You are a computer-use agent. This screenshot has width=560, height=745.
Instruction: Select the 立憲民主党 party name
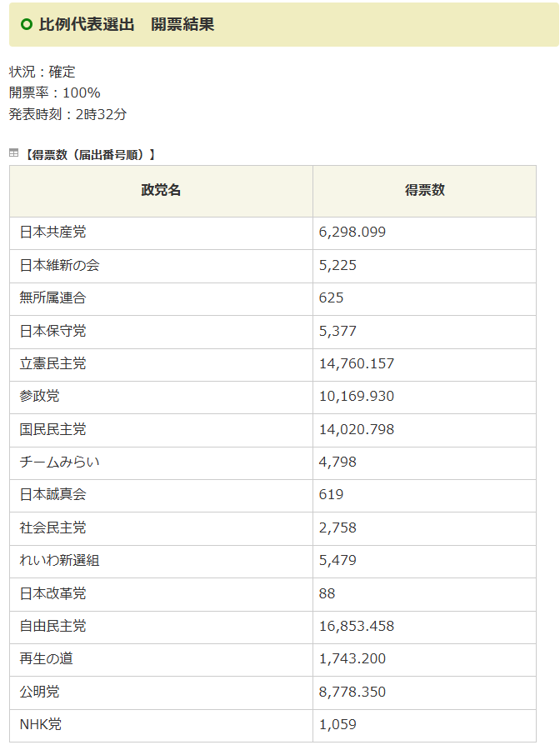[52, 364]
